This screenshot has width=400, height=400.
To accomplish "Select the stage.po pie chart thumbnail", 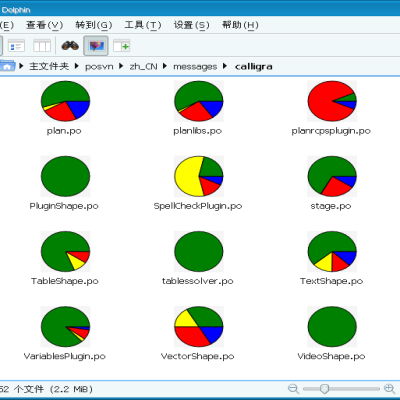I will coord(332,176).
